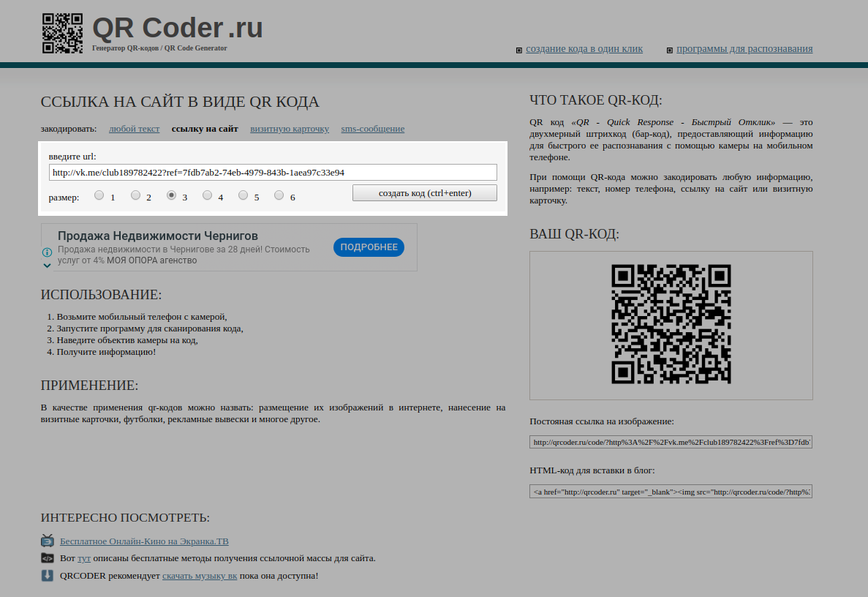
Task: Click list item 'Получите информацию!'
Action: point(106,352)
